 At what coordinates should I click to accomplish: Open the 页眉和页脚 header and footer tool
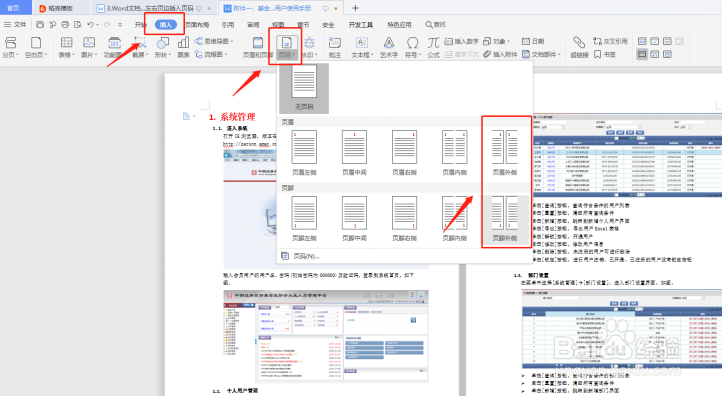(258, 47)
